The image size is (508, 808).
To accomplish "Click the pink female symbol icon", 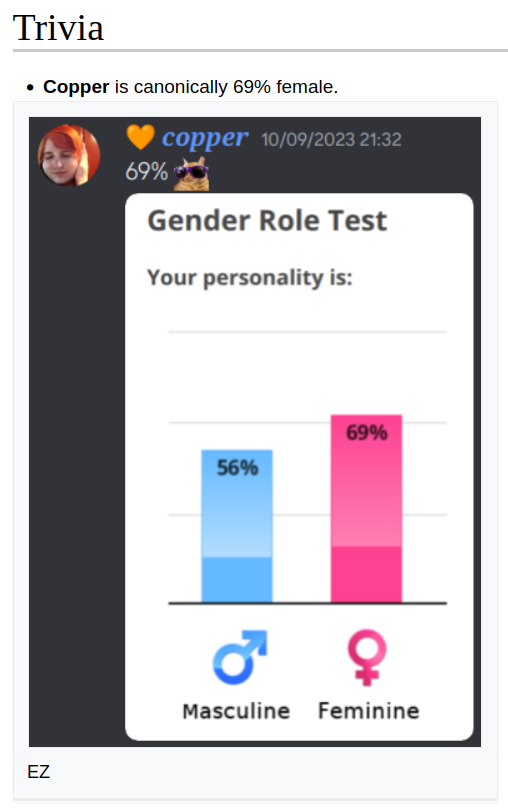I will [x=367, y=658].
